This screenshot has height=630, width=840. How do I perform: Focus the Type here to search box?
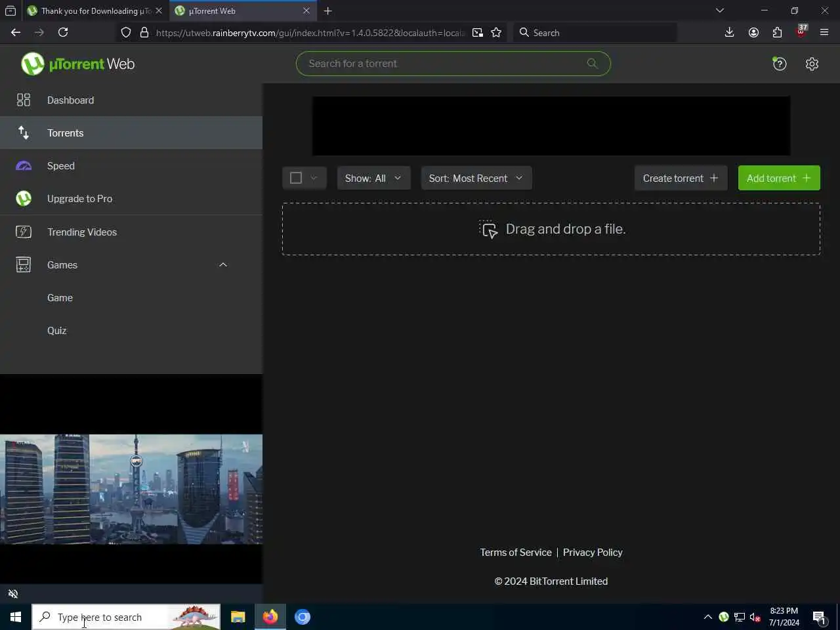(x=126, y=617)
